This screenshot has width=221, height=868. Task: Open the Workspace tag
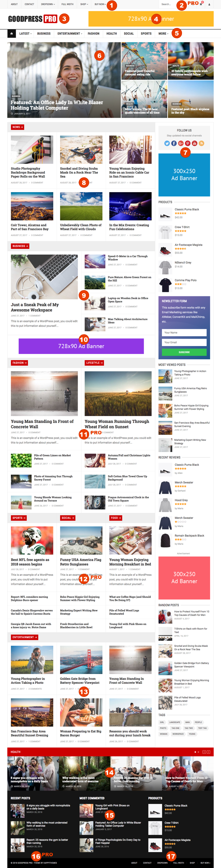point(178,734)
